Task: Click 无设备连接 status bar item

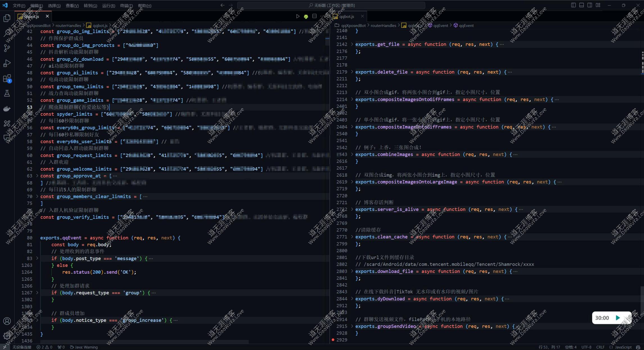Action: 22,347
